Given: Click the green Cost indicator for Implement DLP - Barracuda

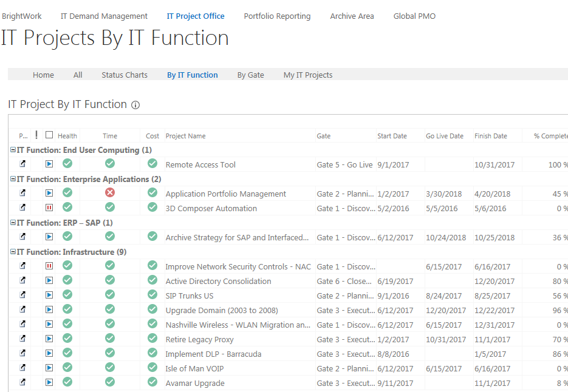Looking at the screenshot, I should click(152, 353).
